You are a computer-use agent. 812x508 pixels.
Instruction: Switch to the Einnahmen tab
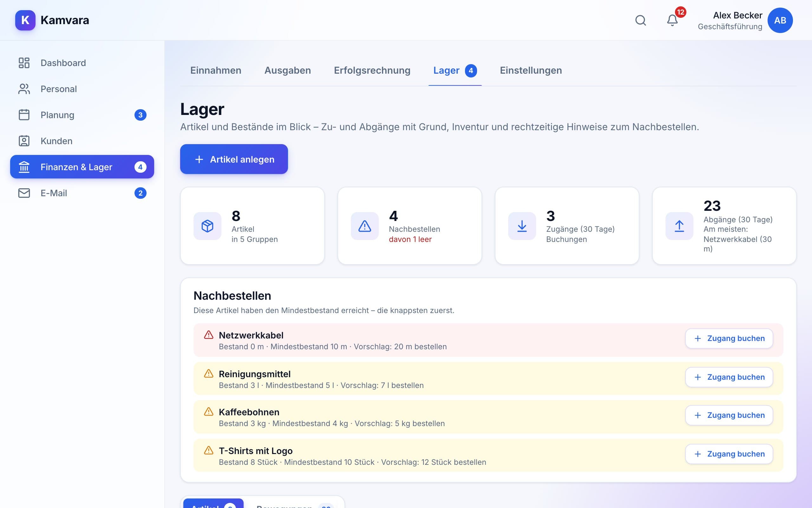pyautogui.click(x=216, y=70)
